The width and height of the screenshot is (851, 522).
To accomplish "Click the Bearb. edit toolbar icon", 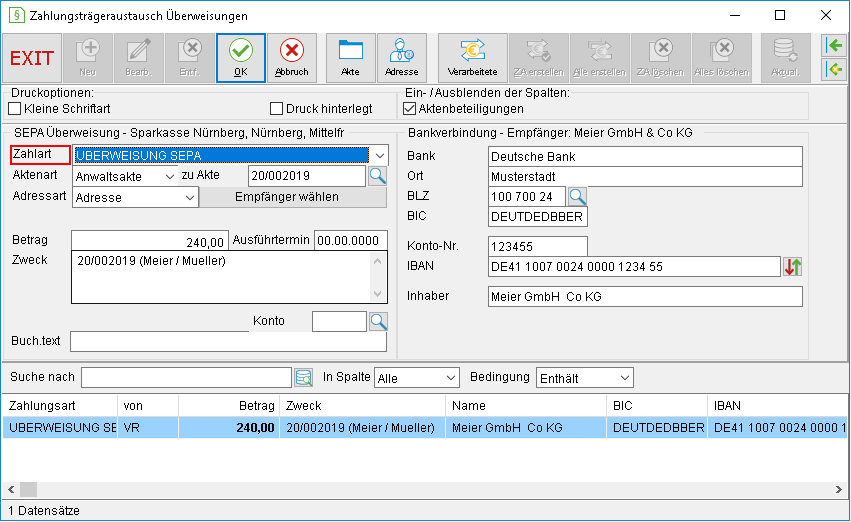I will 138,58.
